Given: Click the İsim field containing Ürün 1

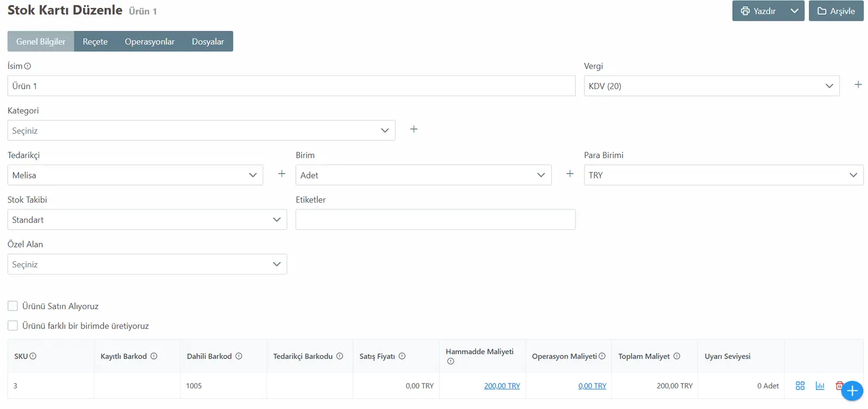Looking at the screenshot, I should click(291, 86).
